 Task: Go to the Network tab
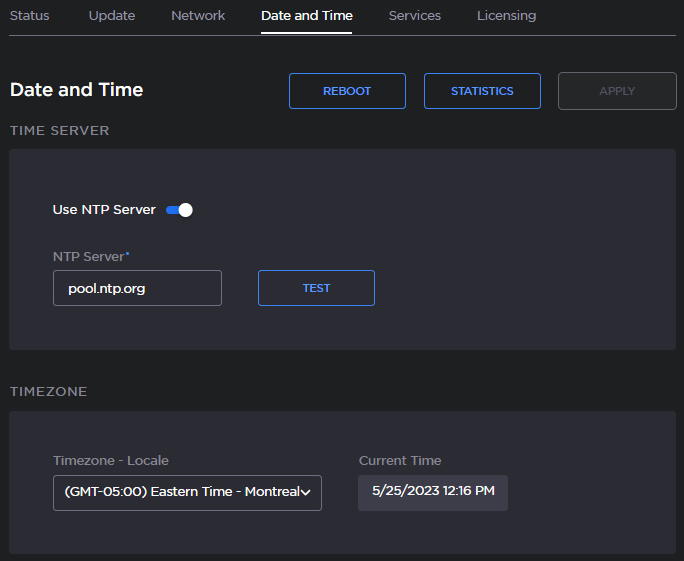click(198, 16)
